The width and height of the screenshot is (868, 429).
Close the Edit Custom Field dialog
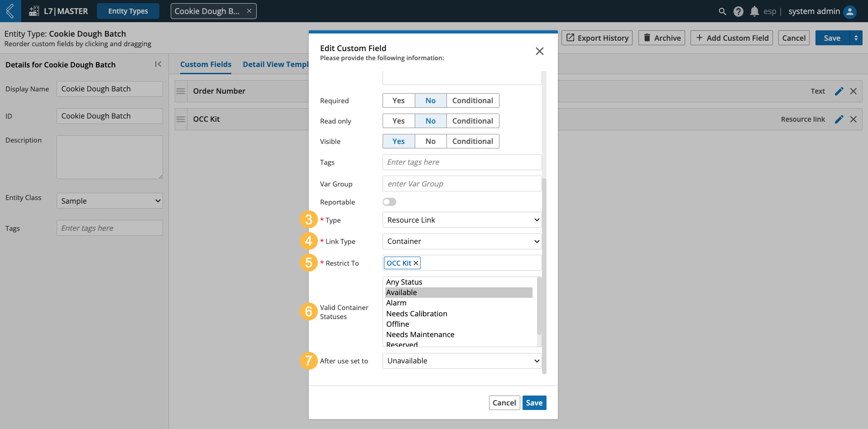pos(540,51)
